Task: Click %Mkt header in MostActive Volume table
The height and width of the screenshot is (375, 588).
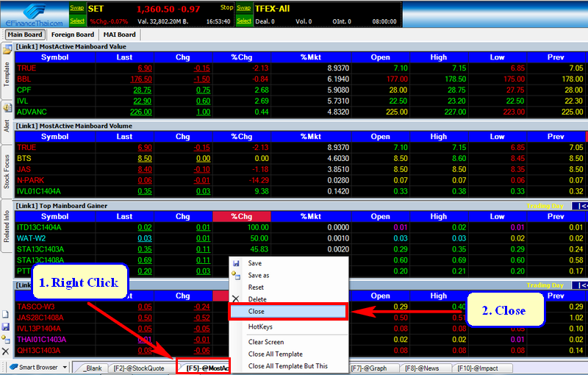Action: (x=311, y=137)
